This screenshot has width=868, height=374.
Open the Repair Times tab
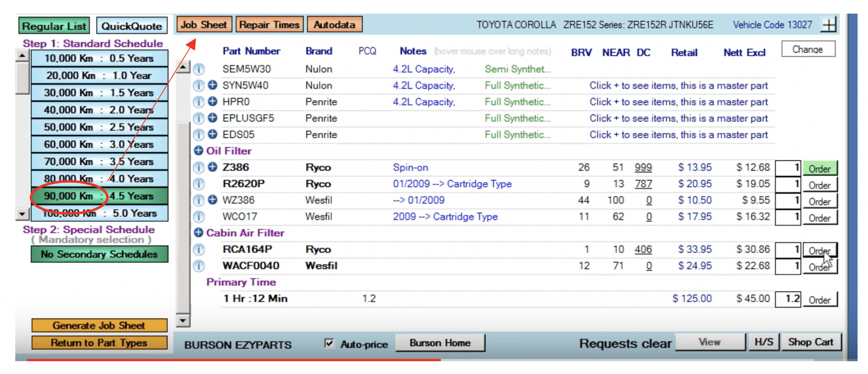(269, 24)
